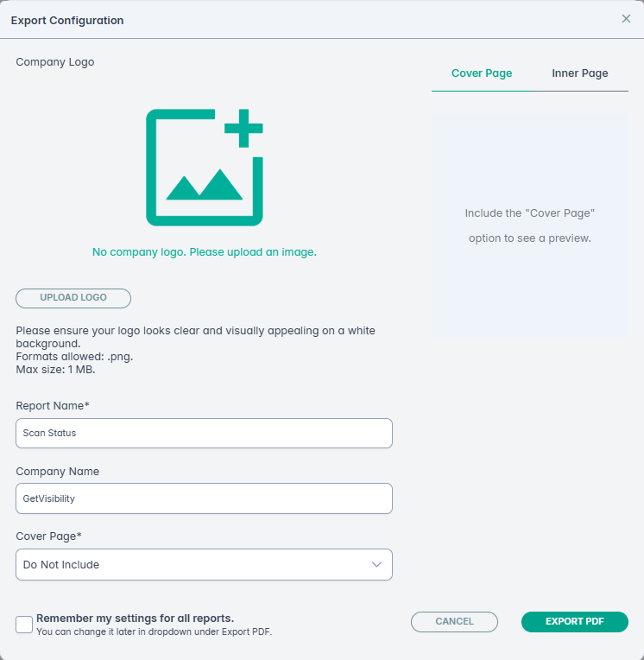The height and width of the screenshot is (660, 644).
Task: Click the "Remember my settings for all reports" label
Action: click(136, 618)
